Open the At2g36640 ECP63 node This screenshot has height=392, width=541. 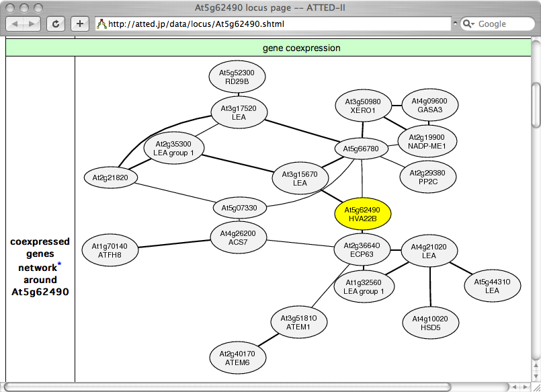point(362,249)
